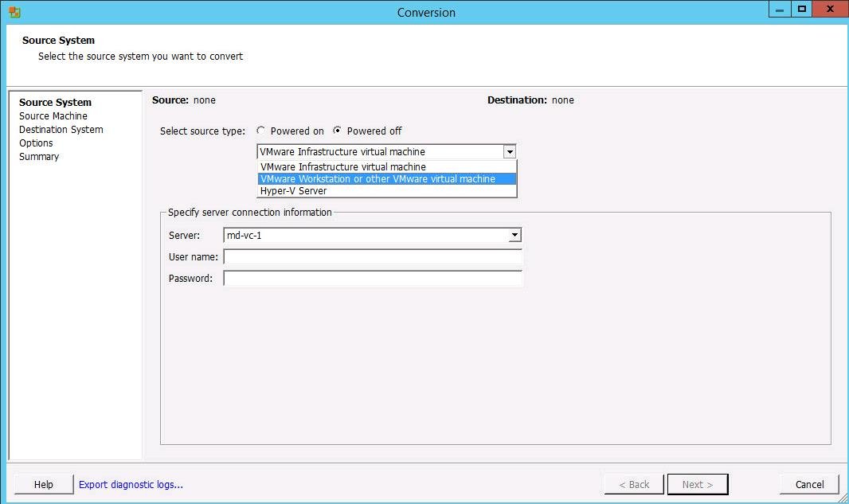Go to Source System step
This screenshot has width=849, height=504.
pyautogui.click(x=55, y=103)
